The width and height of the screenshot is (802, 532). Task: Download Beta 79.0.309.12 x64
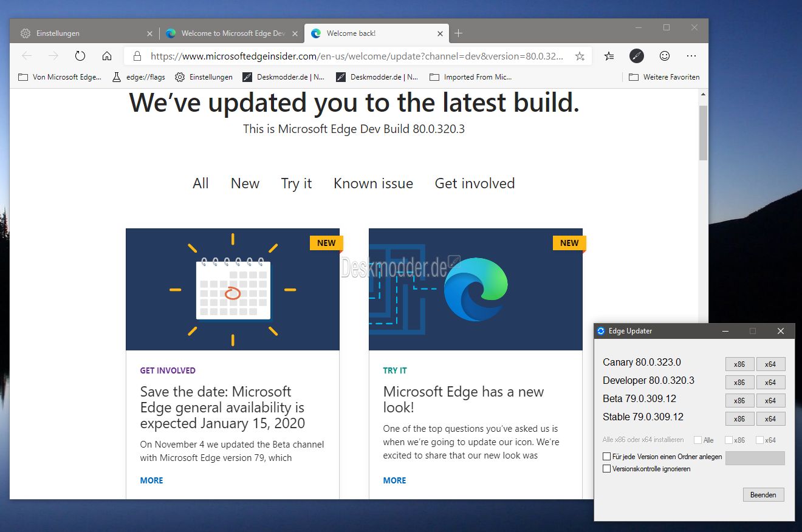coord(770,401)
